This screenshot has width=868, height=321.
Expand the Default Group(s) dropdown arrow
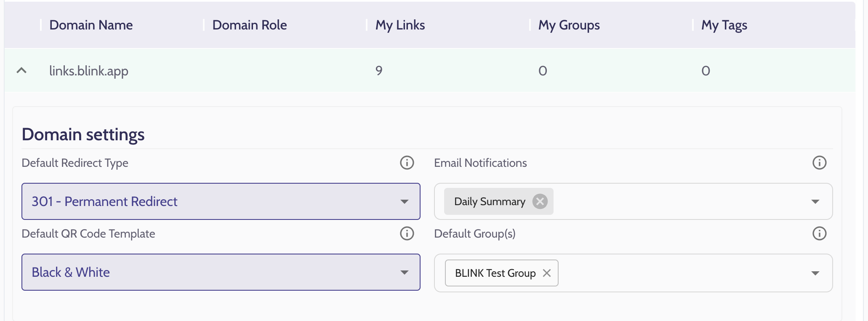[815, 273]
